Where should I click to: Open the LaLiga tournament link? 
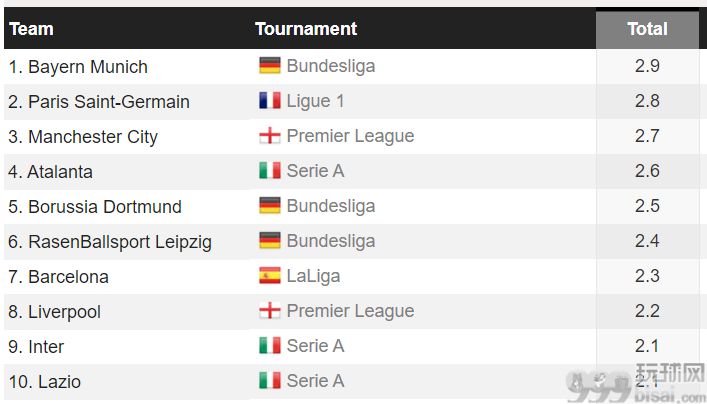tap(313, 276)
